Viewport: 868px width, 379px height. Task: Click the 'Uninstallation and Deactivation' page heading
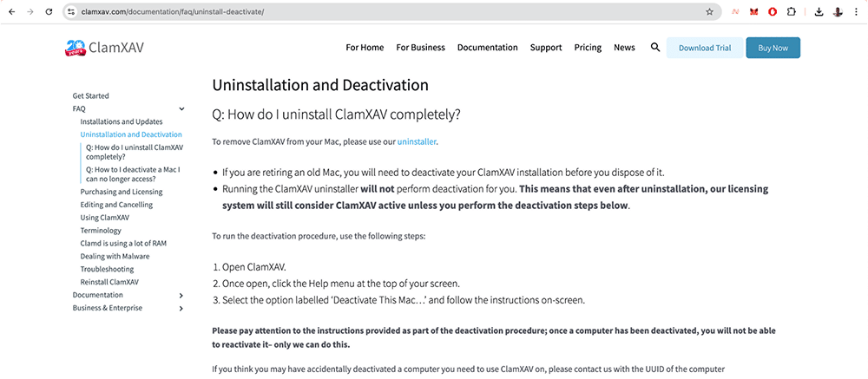pyautogui.click(x=320, y=86)
